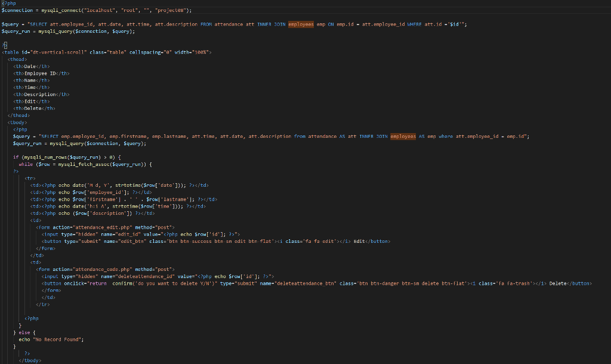
Task: Click the <th>Date</th> header line
Action: 32,66
